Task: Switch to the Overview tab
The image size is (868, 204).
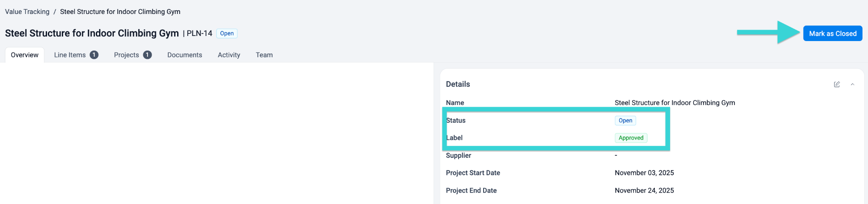Action: point(25,55)
